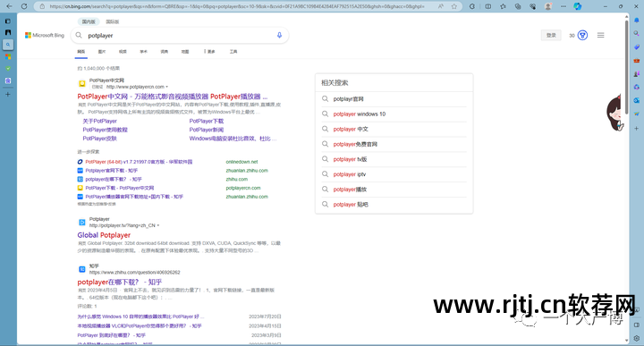Open the tab actions menu icon atop vertical tabs
The width and height of the screenshot is (644, 346).
[8, 21]
